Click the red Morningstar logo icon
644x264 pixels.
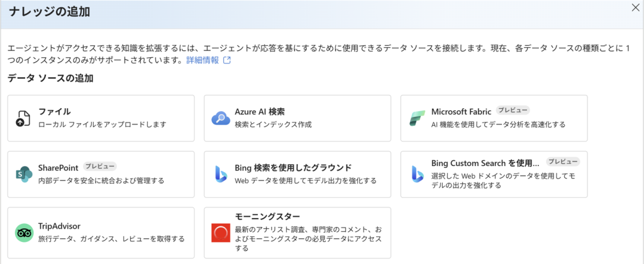[x=221, y=233]
